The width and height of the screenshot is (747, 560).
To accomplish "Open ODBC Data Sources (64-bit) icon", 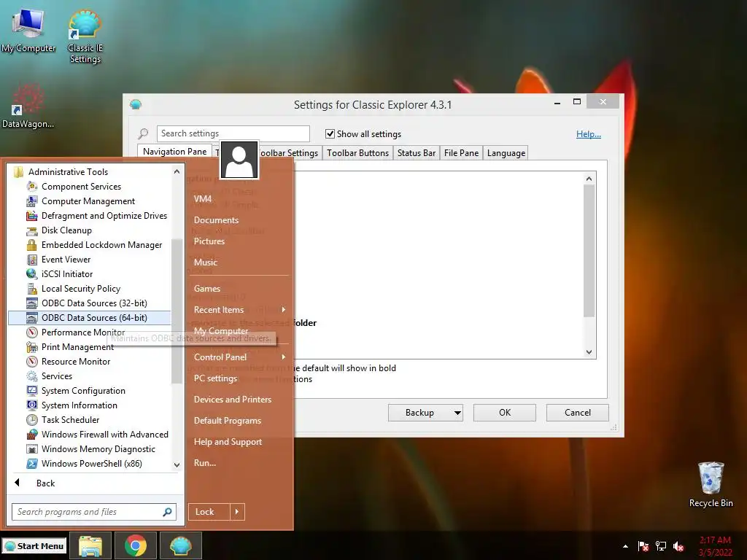I will (x=32, y=318).
